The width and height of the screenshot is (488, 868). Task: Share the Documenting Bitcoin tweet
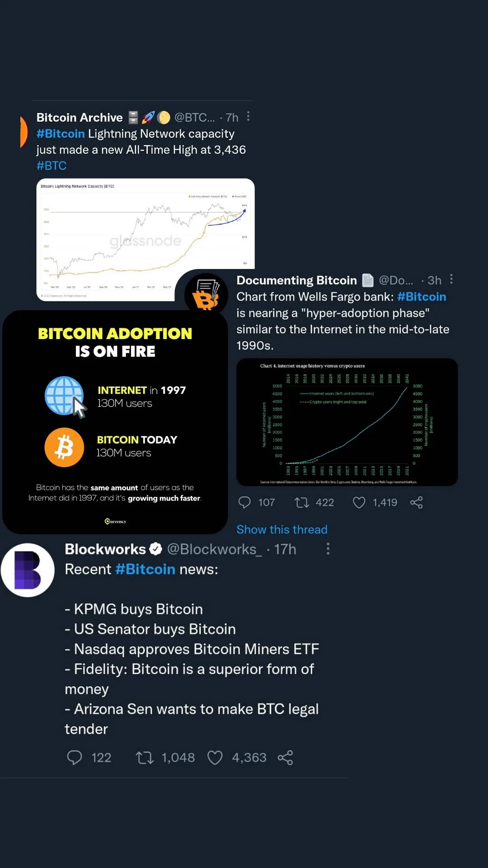(416, 502)
